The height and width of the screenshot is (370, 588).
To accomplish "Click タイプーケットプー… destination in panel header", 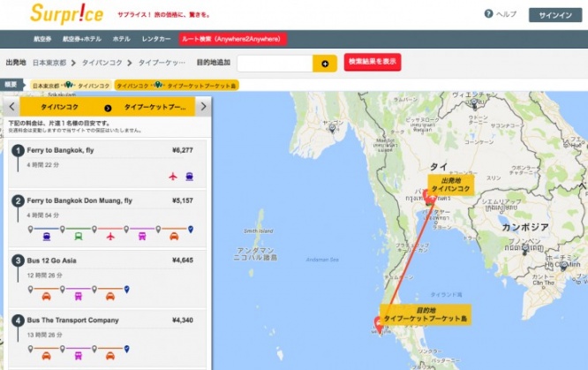I will tap(155, 107).
